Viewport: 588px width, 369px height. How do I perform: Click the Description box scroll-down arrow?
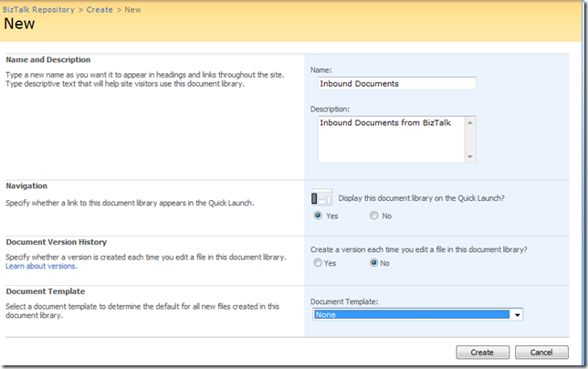pyautogui.click(x=470, y=156)
